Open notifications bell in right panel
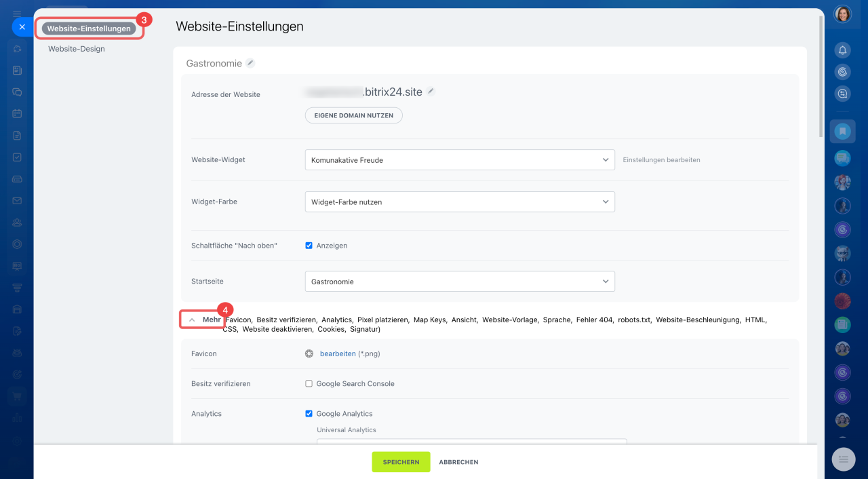The width and height of the screenshot is (868, 479). (842, 50)
